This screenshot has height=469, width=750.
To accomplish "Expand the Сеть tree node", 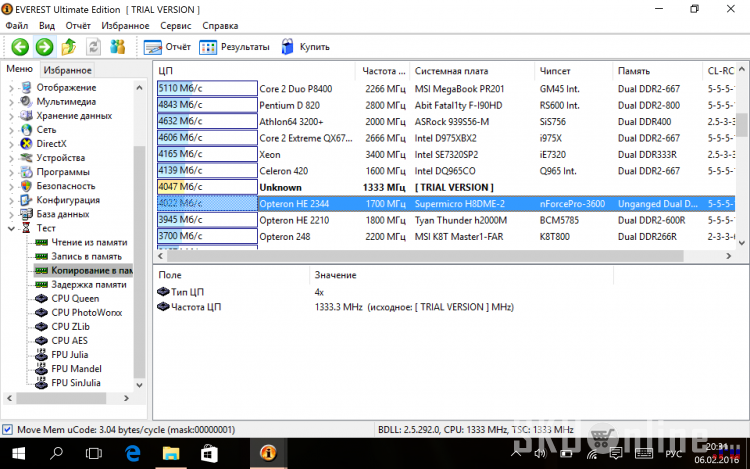I will pyautogui.click(x=11, y=130).
